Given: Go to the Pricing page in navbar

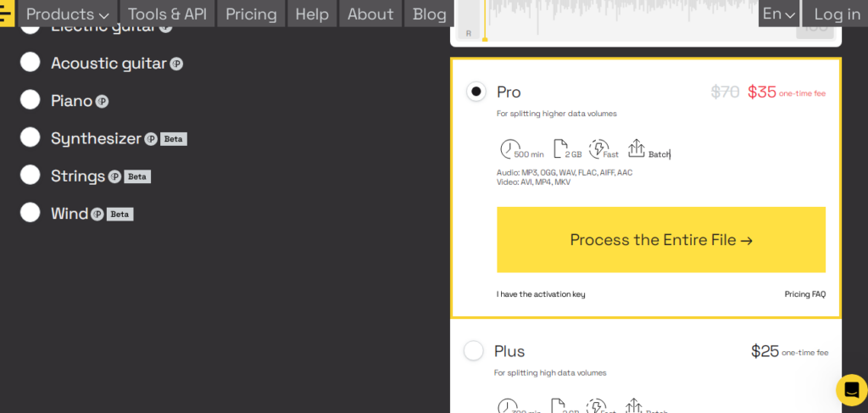Looking at the screenshot, I should [251, 14].
